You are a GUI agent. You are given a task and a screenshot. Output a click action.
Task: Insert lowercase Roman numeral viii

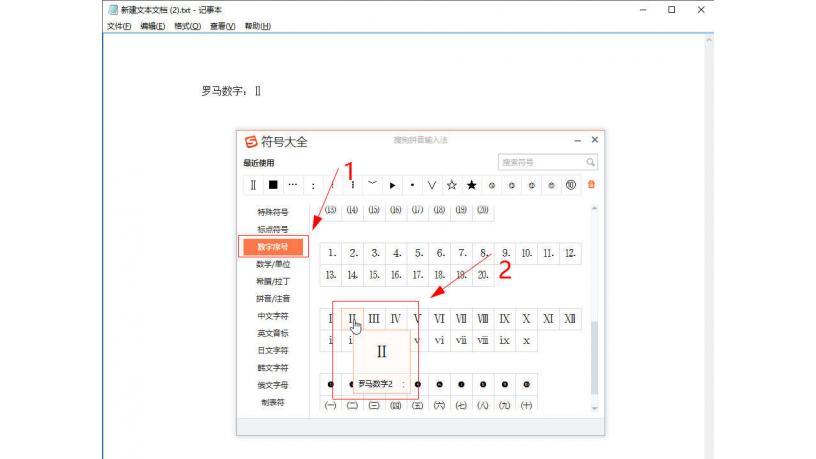483,340
